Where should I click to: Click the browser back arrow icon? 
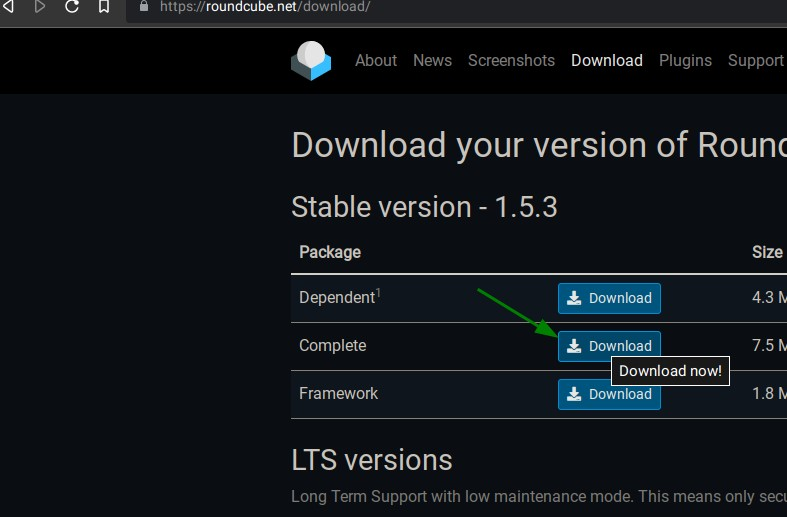tap(8, 7)
